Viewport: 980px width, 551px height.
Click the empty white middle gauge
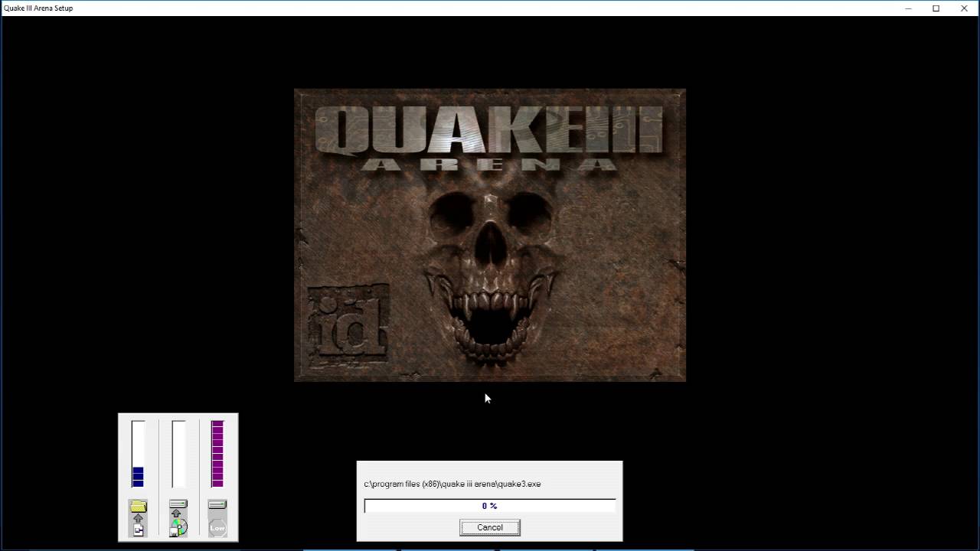point(178,454)
